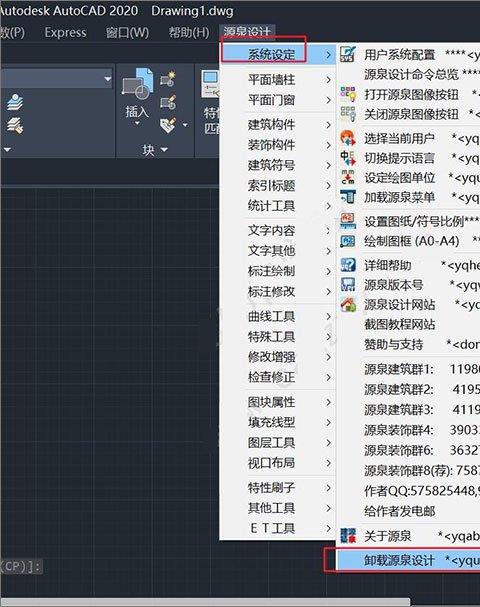Select 系统设定 menu item
480x607 pixels.
(278, 54)
